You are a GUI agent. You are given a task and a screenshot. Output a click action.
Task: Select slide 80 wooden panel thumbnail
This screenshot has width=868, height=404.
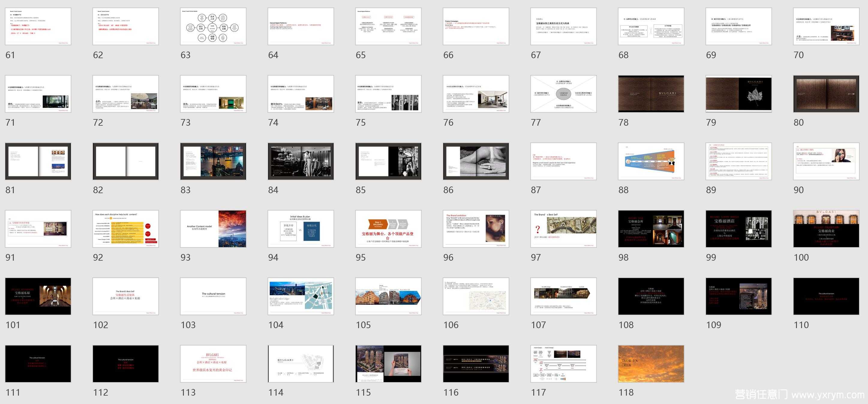click(827, 94)
